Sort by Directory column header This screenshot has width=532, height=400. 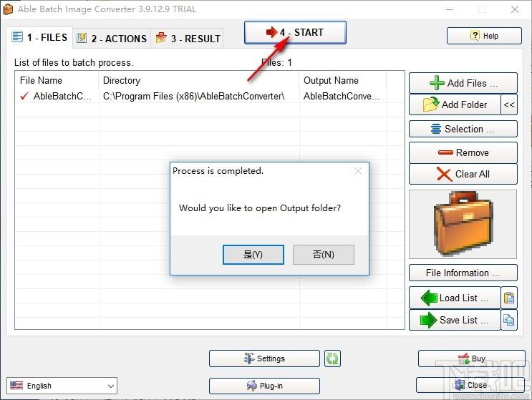(199, 80)
